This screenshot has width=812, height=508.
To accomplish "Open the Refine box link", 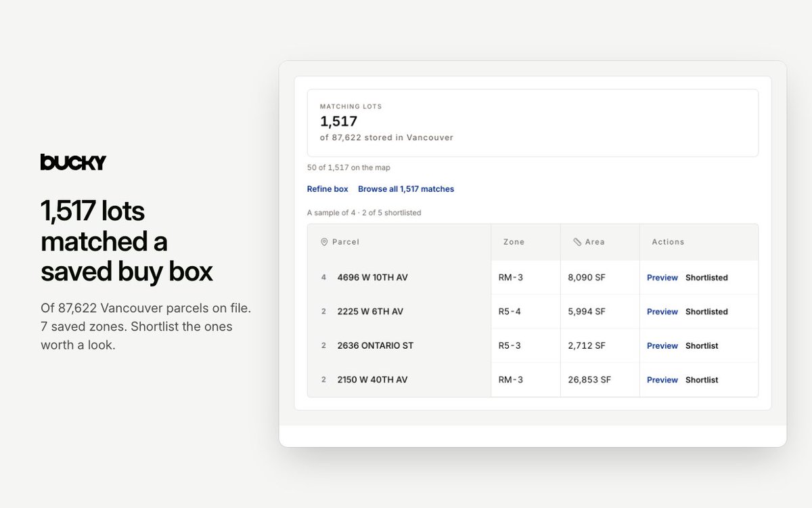I will (328, 189).
